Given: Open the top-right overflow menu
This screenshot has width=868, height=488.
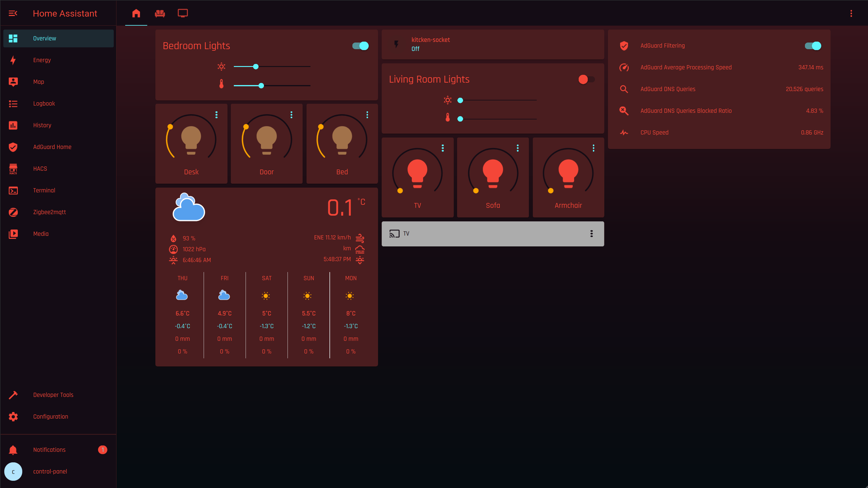Looking at the screenshot, I should (x=851, y=13).
